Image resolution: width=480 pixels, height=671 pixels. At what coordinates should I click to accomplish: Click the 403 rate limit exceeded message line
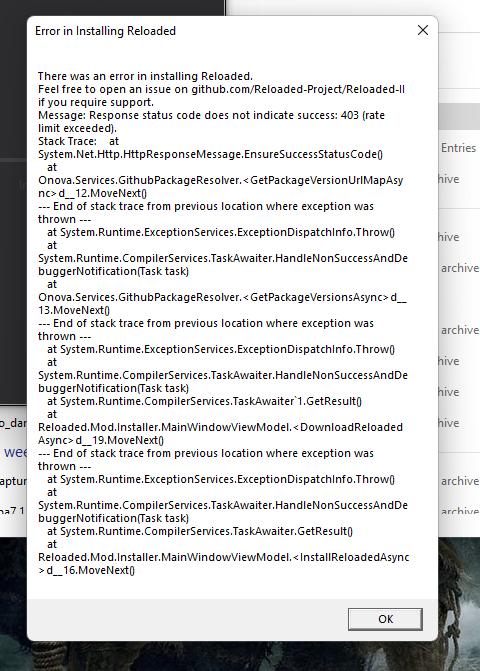tap(211, 122)
